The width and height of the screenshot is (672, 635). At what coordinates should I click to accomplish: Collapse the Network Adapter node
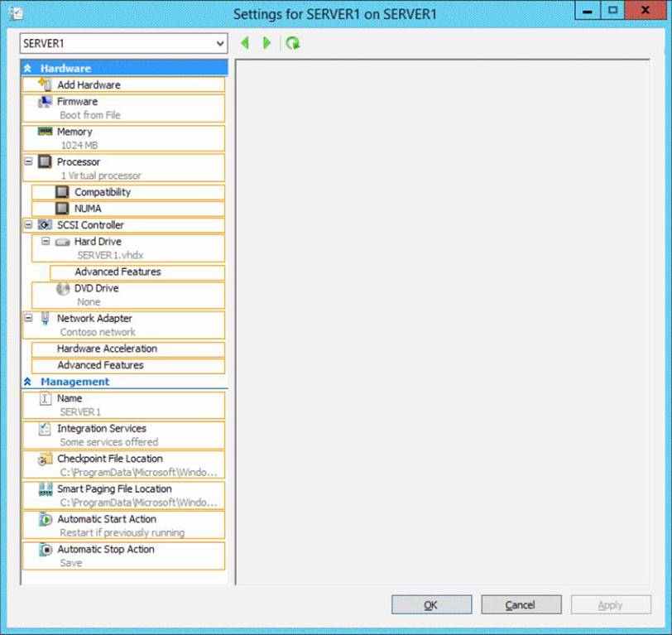pyautogui.click(x=28, y=318)
